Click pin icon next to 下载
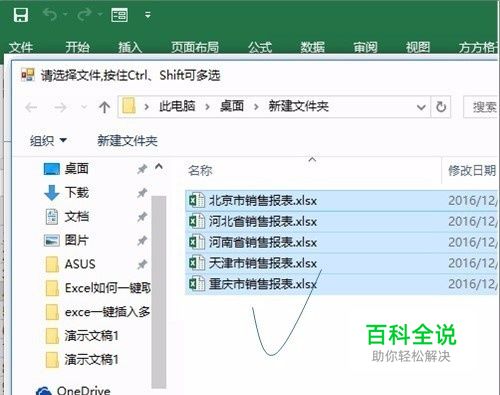Image resolution: width=500 pixels, height=395 pixels. 142,193
